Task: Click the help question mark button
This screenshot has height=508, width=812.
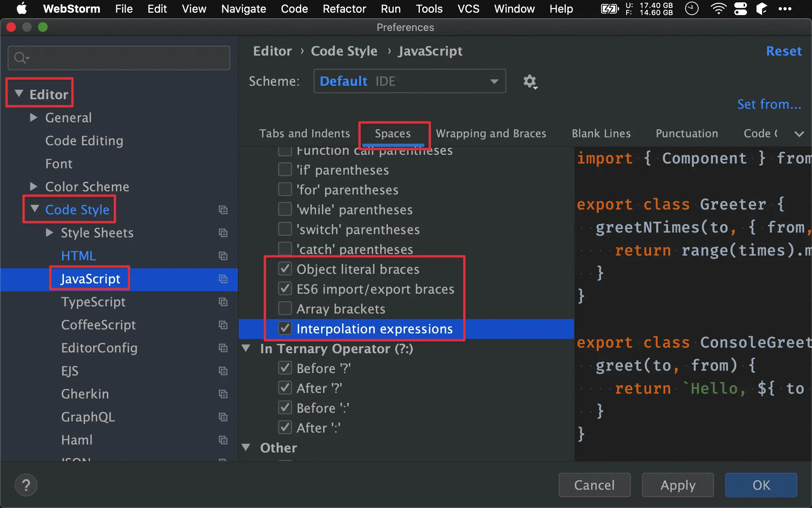Action: 26,485
